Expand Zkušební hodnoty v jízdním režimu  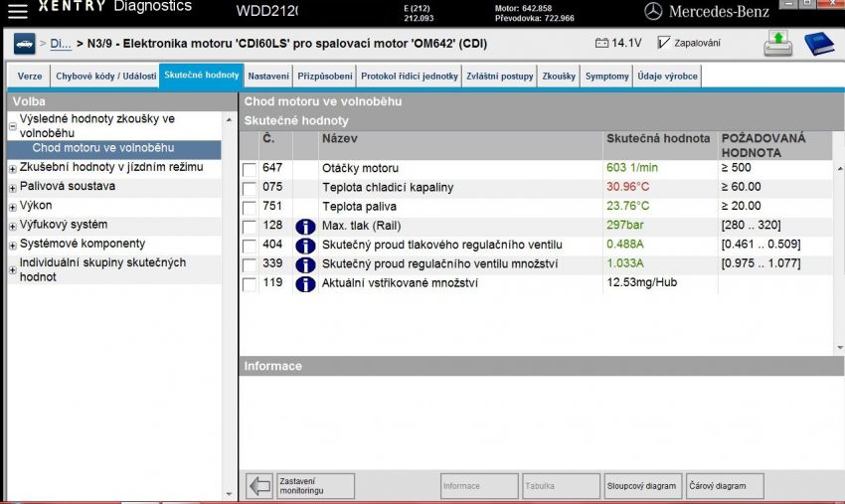pyautogui.click(x=12, y=169)
